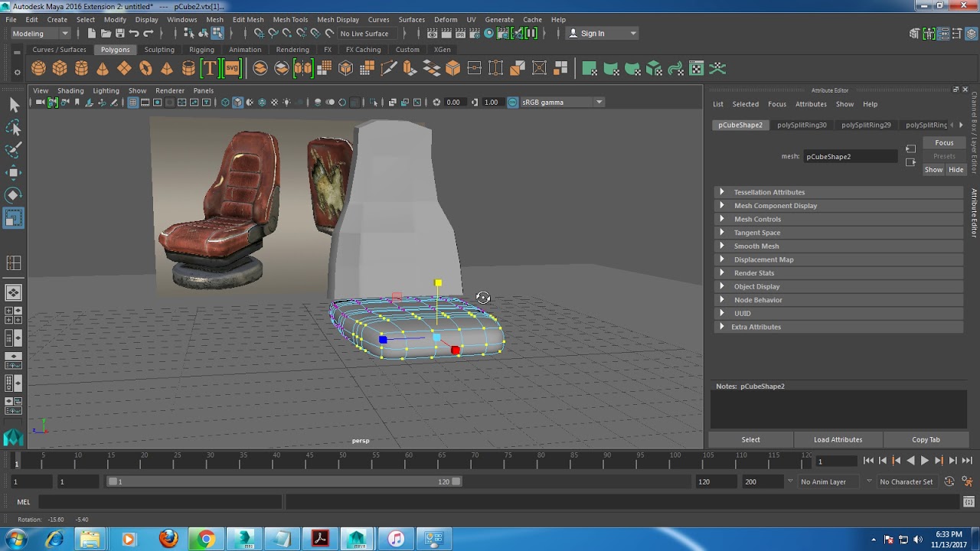Open the No Anim Layer dropdown
This screenshot has height=551, width=980.
[x=830, y=481]
